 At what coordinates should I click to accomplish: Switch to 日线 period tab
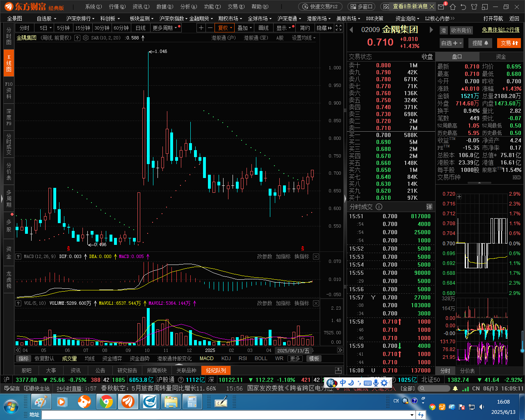(140, 27)
